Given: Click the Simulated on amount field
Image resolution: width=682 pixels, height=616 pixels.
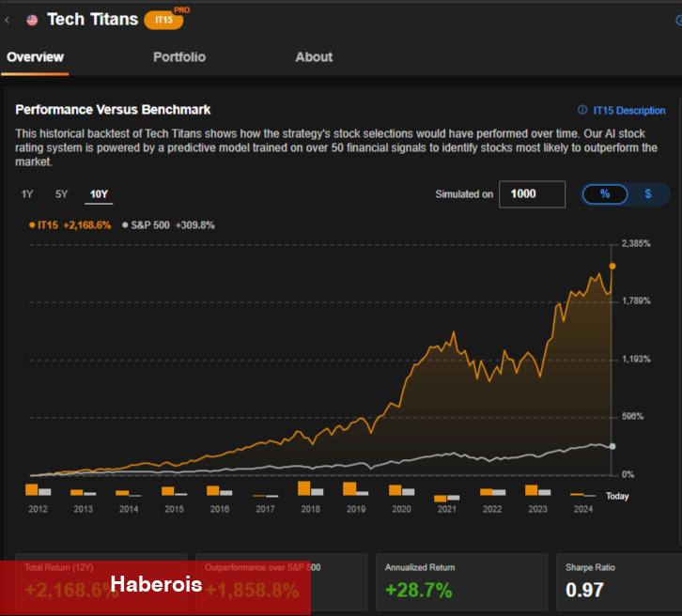Looking at the screenshot, I should 532,193.
